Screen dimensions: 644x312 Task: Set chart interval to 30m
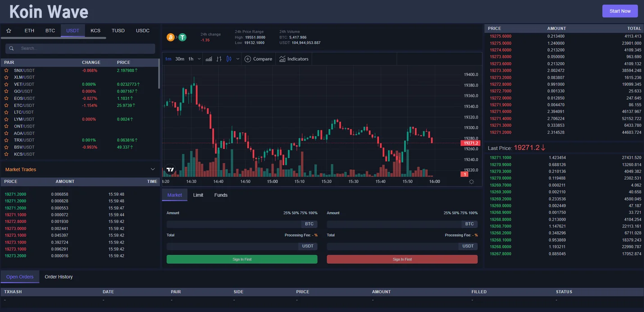(180, 59)
